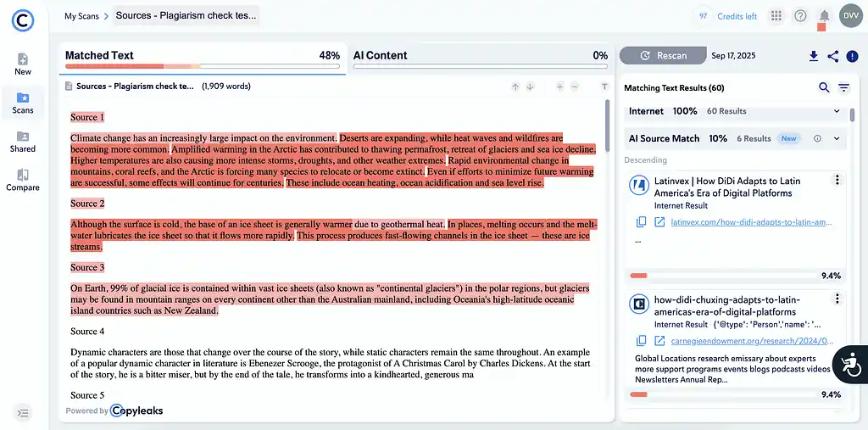Toggle text-only view with T icon
The image size is (868, 430).
(x=604, y=87)
